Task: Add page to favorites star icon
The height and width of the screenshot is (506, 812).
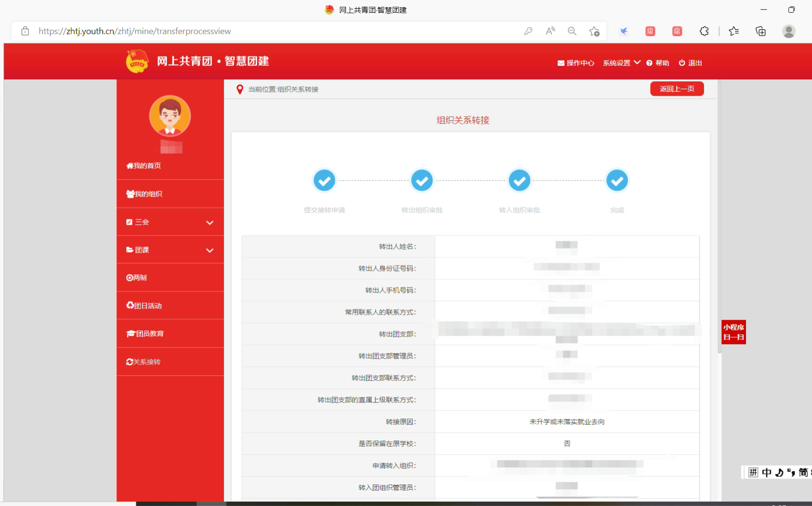Action: point(594,31)
